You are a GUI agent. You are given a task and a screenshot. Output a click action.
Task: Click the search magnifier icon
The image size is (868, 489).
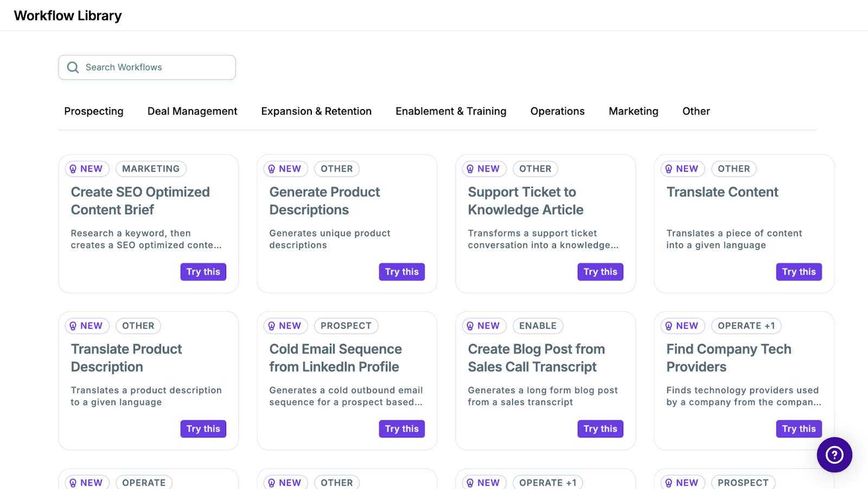click(x=73, y=67)
